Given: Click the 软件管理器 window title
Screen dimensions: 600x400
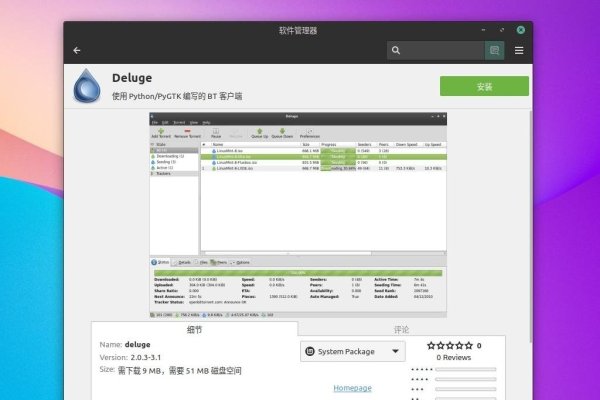Looking at the screenshot, I should [298, 30].
